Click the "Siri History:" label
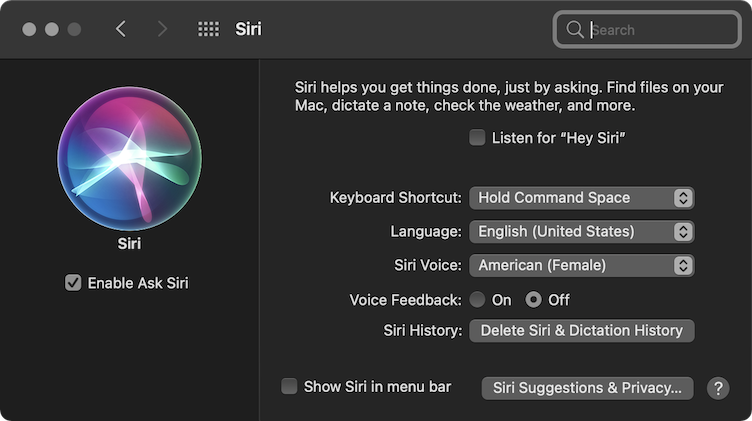752x421 pixels. tap(423, 330)
